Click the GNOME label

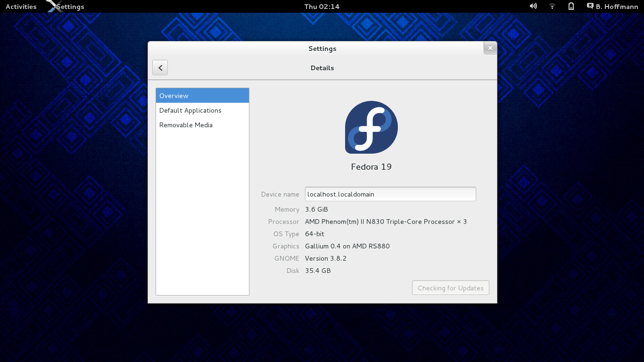pyautogui.click(x=287, y=258)
